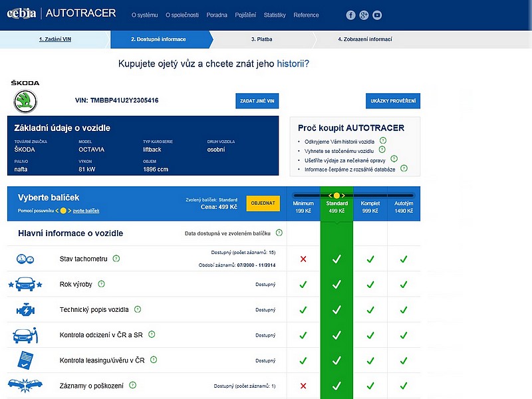Open the YouTube social icon

377,15
